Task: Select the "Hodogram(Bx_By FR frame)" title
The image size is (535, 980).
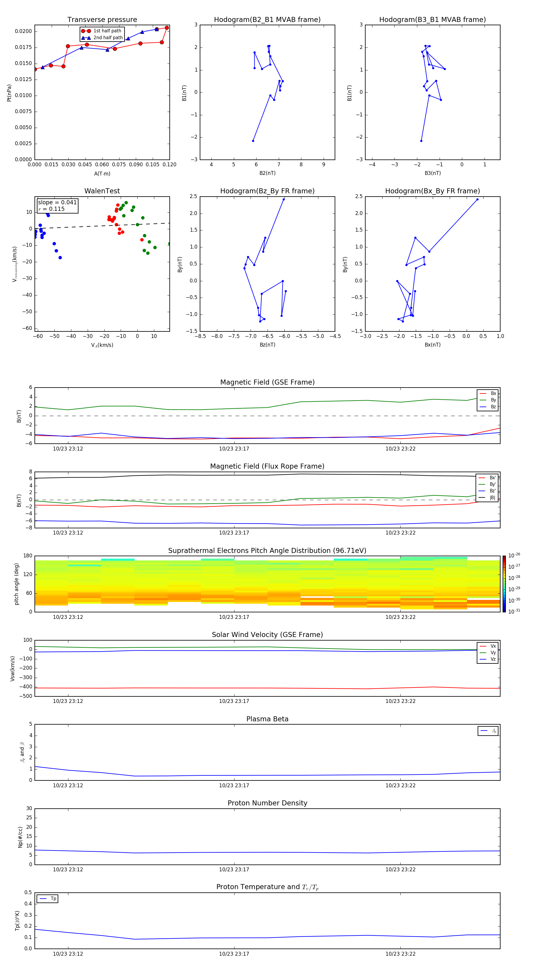Action: [432, 191]
